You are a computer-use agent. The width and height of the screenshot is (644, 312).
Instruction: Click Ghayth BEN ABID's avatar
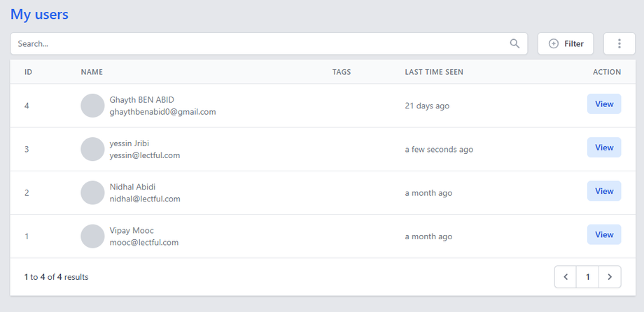click(92, 106)
